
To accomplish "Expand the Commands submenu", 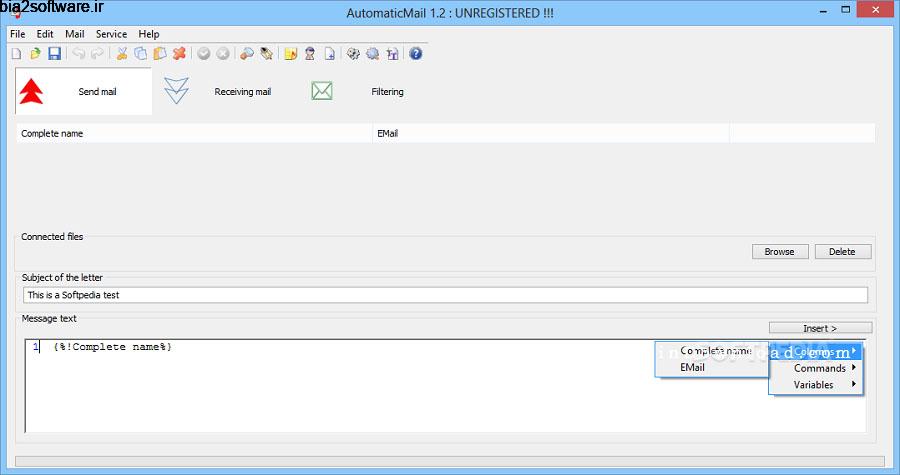I will pos(815,368).
